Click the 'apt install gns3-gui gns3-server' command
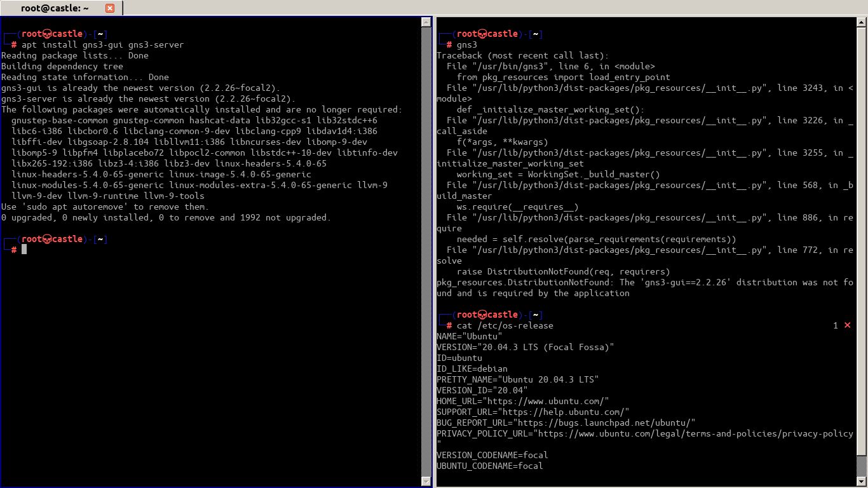 102,44
